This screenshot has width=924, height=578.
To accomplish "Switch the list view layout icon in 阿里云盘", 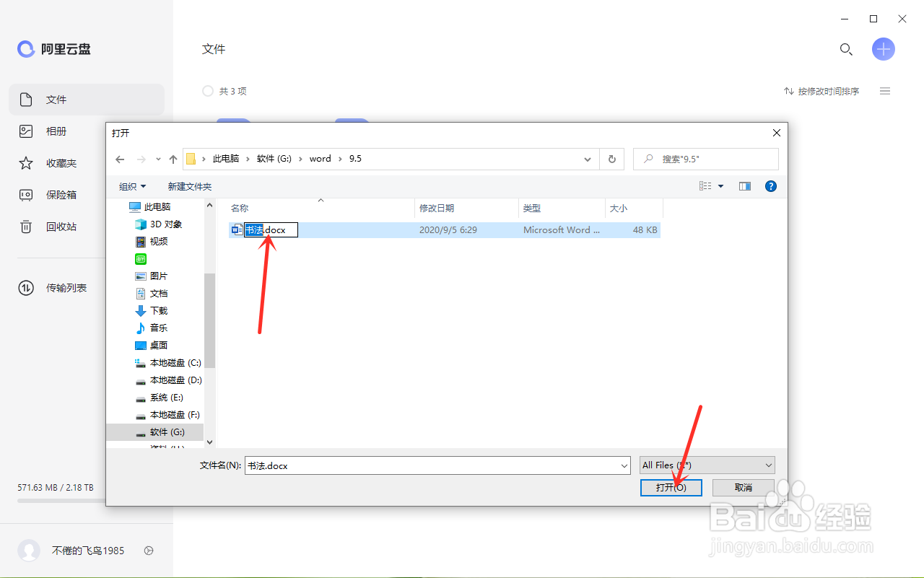I will pos(885,91).
